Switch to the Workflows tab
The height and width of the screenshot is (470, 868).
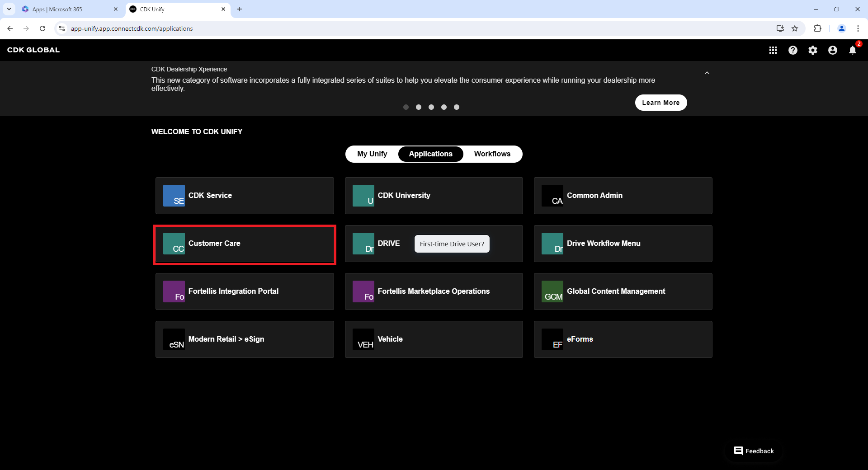(492, 154)
